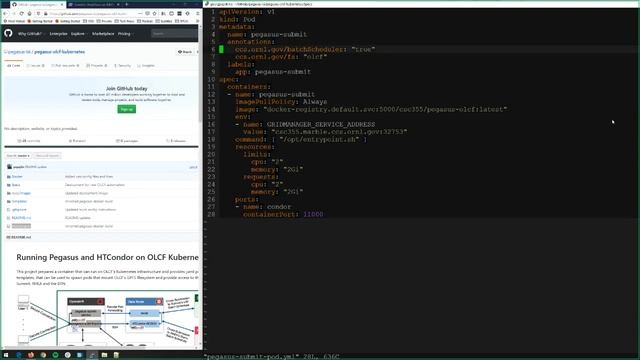Click the containerPort value 11000
Viewport: 640px width, 360px height.
click(313, 214)
